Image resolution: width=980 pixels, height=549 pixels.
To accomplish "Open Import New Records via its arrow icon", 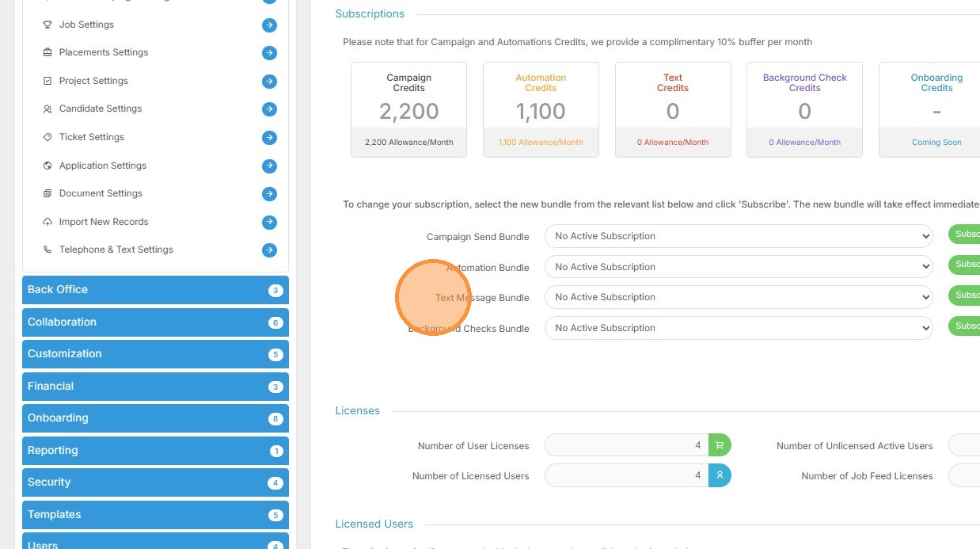I will (270, 223).
